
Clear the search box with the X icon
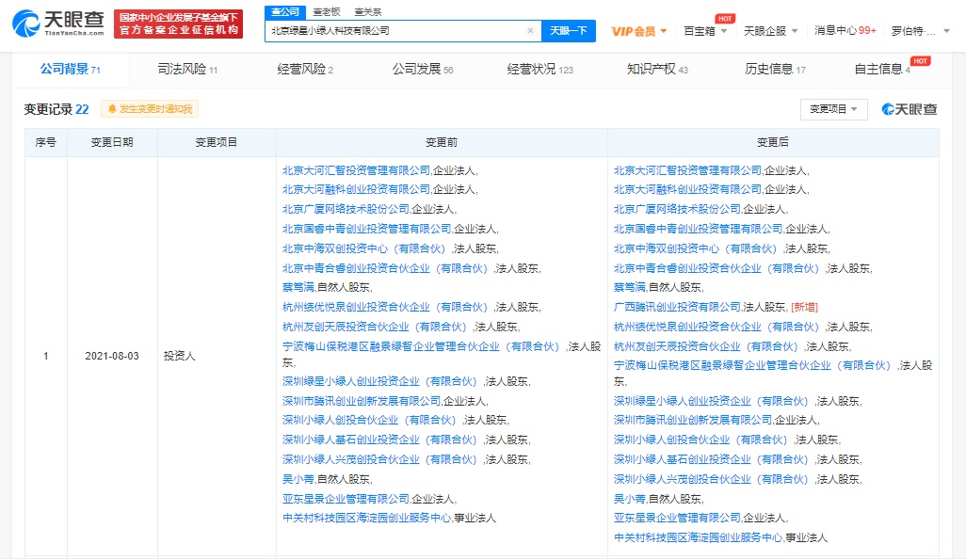click(530, 31)
